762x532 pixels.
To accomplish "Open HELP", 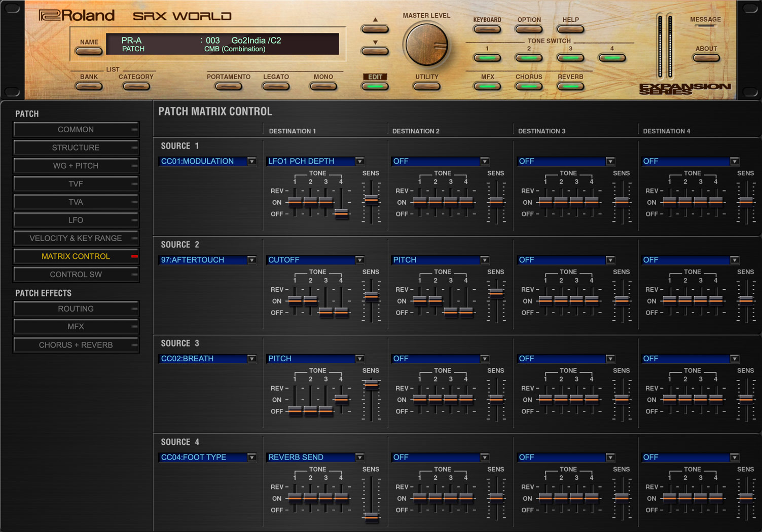I will click(x=570, y=29).
